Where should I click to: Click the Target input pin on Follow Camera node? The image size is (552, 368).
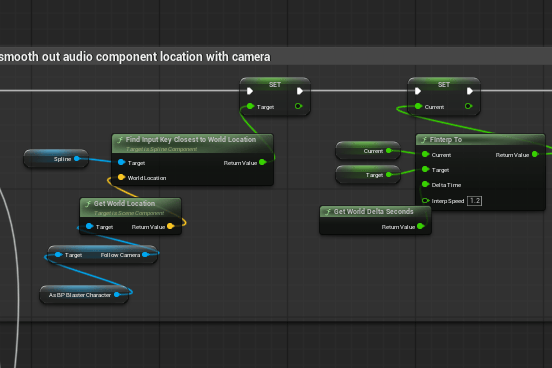point(58,255)
